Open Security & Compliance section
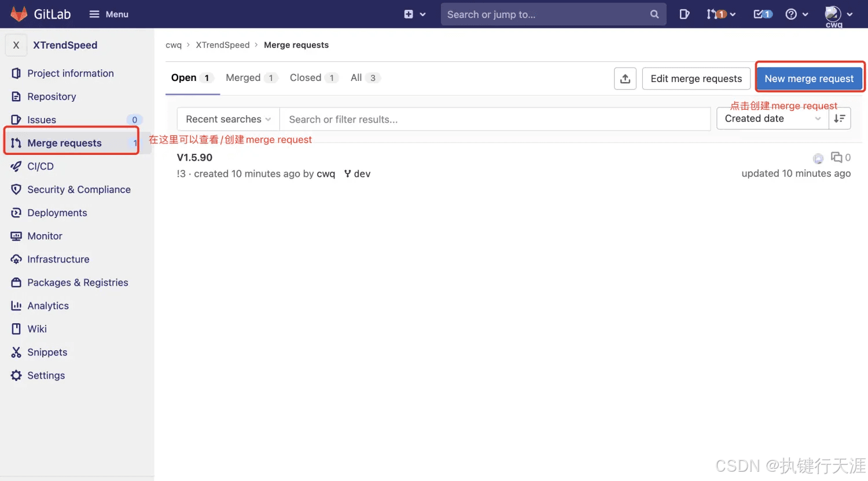868x481 pixels. point(79,190)
